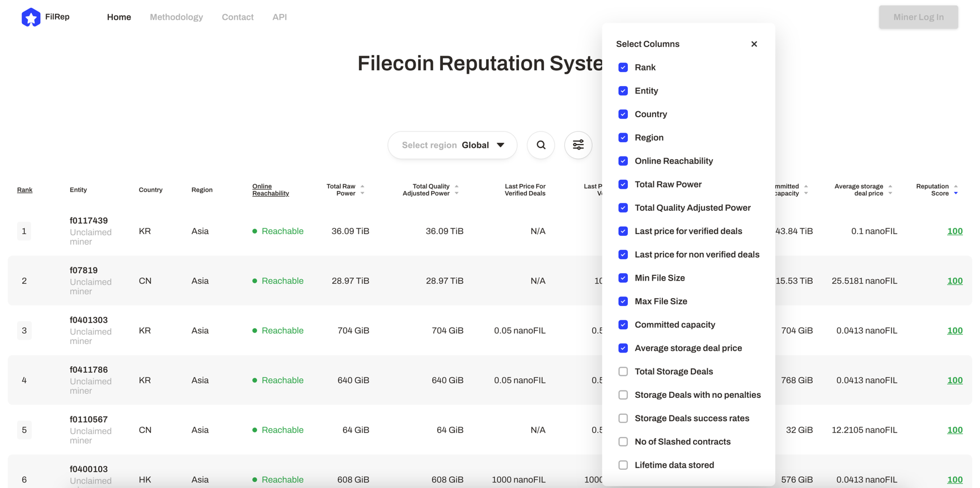Sort by Committed capacity arrows
Viewport: 980px width, 488px height.
[x=806, y=190]
